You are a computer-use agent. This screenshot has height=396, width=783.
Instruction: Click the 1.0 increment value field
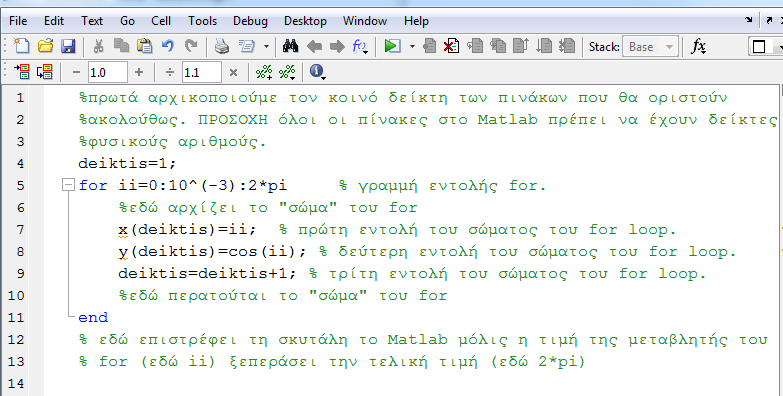[108, 72]
